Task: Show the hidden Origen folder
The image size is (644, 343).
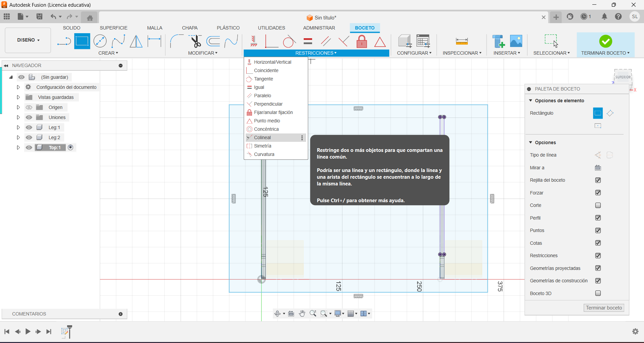Action: pos(29,107)
